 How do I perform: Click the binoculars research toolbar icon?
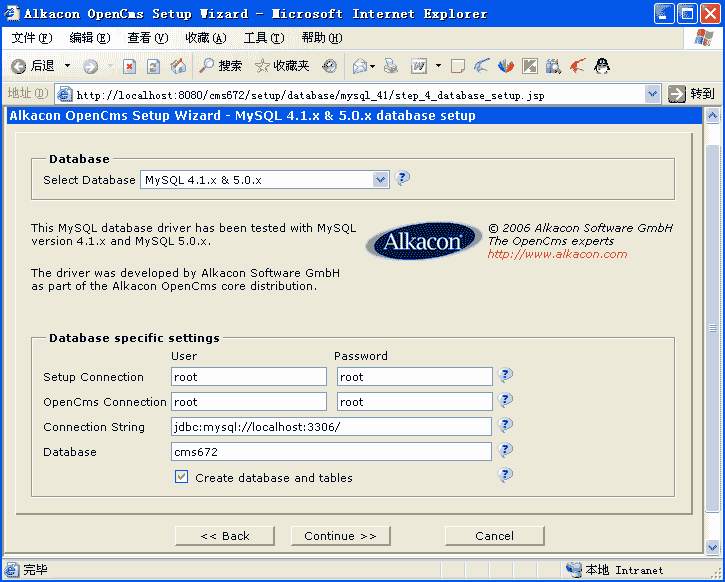click(x=553, y=67)
